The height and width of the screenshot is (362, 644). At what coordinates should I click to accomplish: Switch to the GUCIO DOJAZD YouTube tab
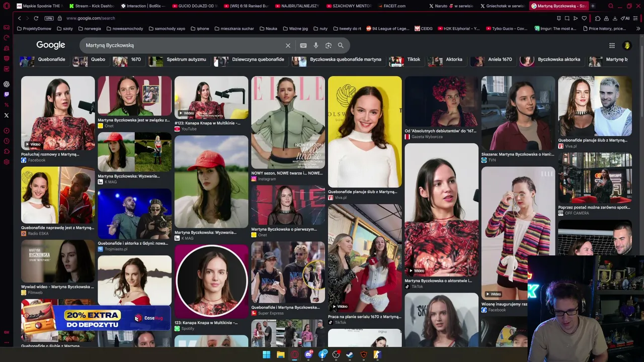(x=195, y=6)
